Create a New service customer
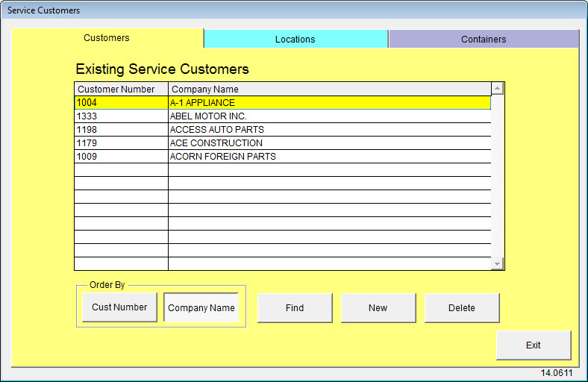Viewport: 588px width, 382px height. (378, 308)
